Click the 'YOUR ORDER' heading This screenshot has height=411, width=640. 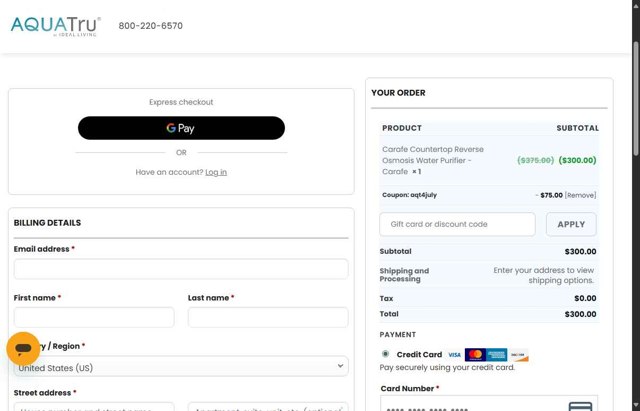pyautogui.click(x=398, y=93)
